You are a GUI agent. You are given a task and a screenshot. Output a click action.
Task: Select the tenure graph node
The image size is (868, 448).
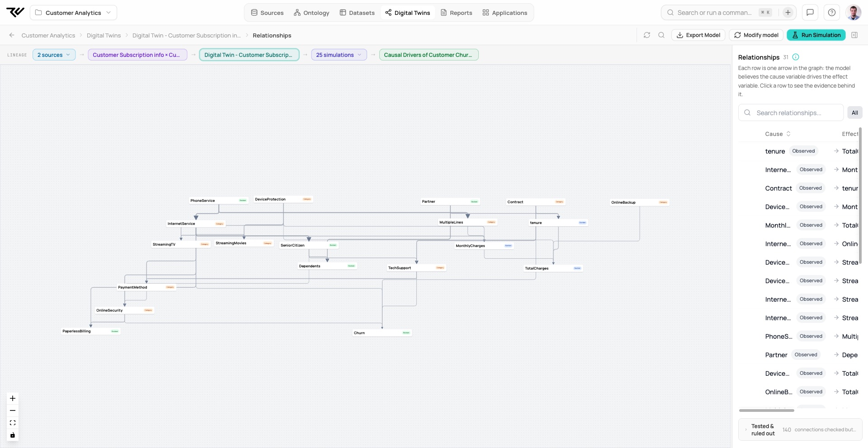tap(558, 223)
